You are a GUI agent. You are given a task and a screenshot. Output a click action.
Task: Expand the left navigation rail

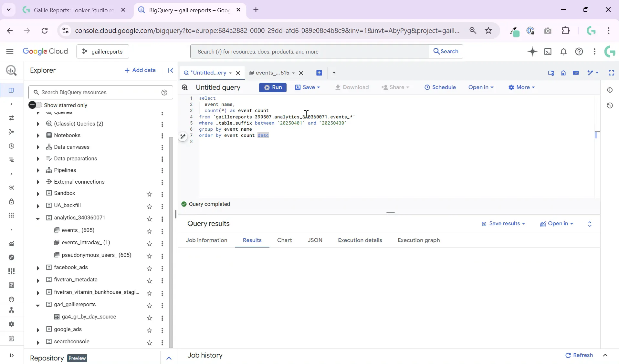[x=12, y=355]
